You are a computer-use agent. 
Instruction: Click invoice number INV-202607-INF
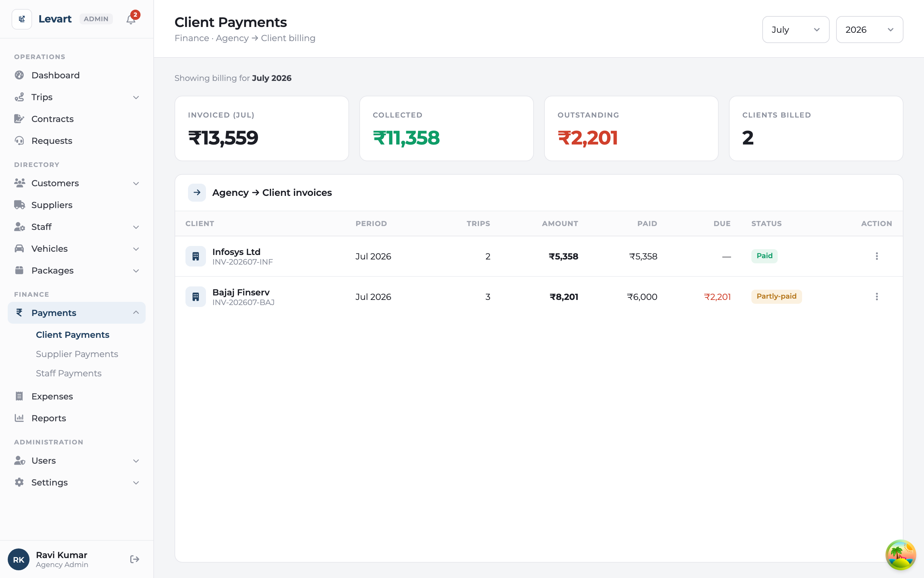[243, 262]
